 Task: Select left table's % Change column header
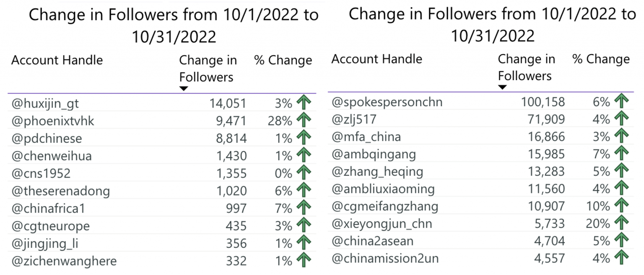pyautogui.click(x=283, y=60)
